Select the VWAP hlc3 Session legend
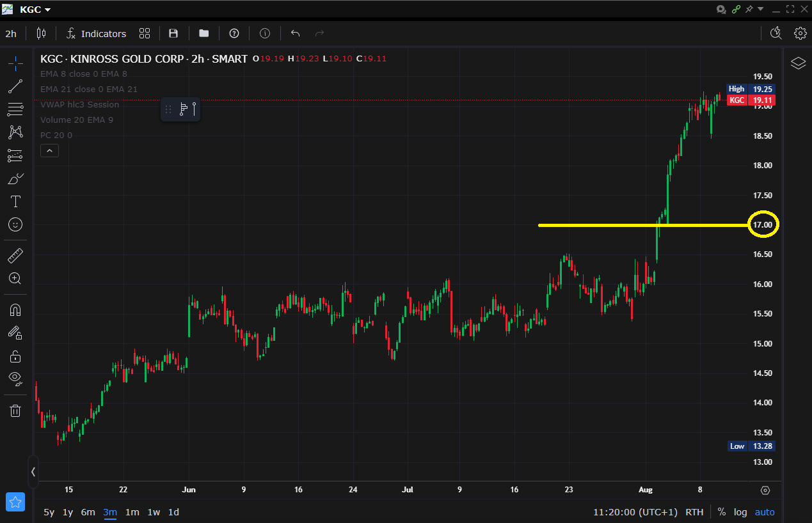 coord(79,104)
